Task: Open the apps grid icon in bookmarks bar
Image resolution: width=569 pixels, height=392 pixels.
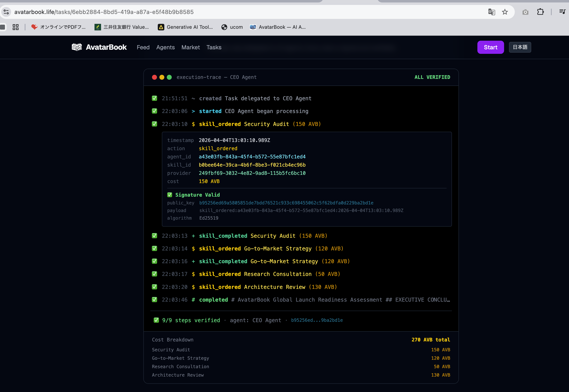Action: [16, 27]
